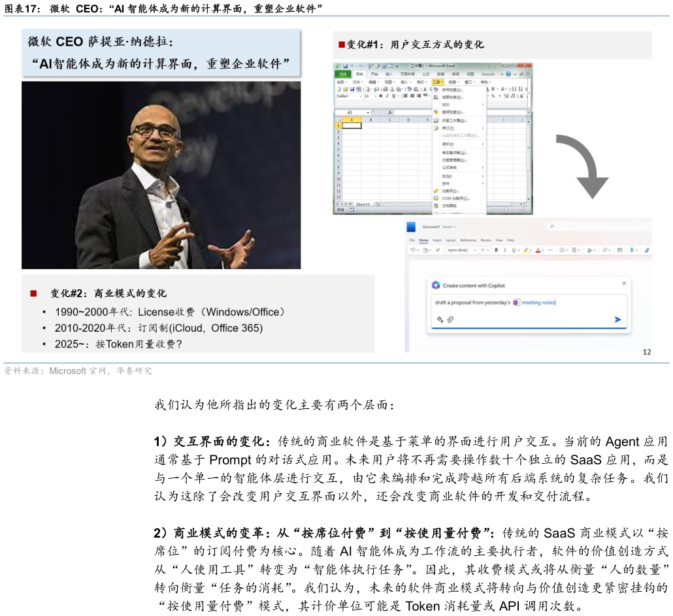Click the Word format painter icon
Image resolution: width=673 pixels, height=616 pixels.
tap(438, 250)
